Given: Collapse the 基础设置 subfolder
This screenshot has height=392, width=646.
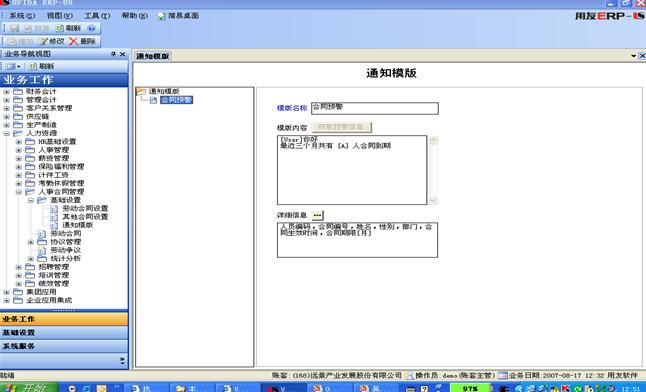Looking at the screenshot, I should pos(31,200).
